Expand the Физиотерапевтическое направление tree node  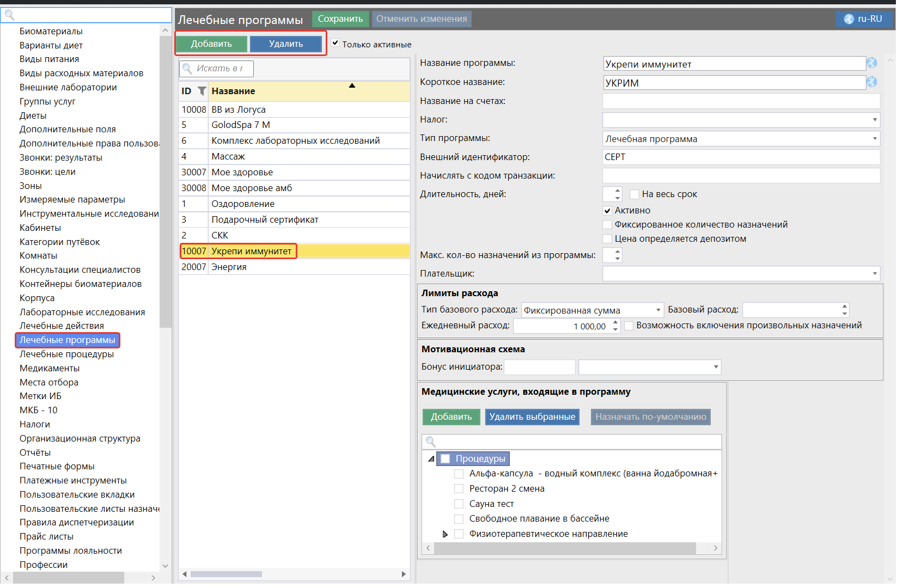(x=446, y=534)
